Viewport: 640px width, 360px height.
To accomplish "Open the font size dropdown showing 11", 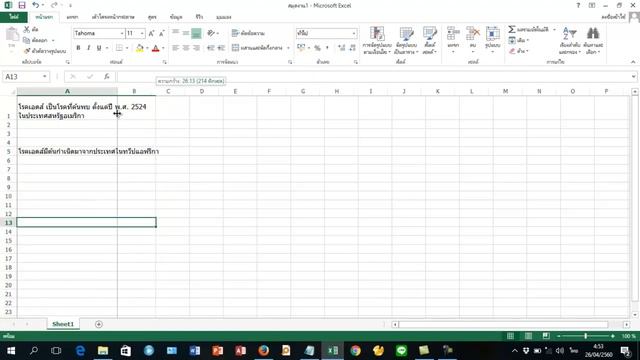I will pos(142,33).
